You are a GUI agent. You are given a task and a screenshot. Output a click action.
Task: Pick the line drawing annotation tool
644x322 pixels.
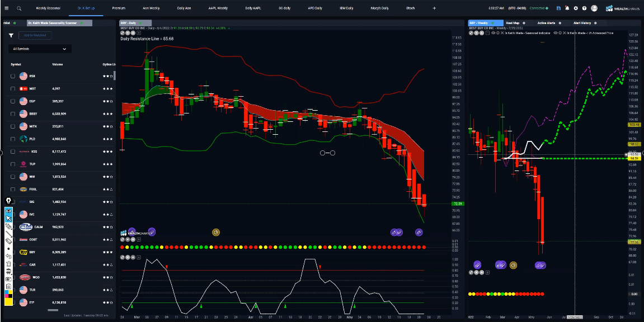[8, 234]
